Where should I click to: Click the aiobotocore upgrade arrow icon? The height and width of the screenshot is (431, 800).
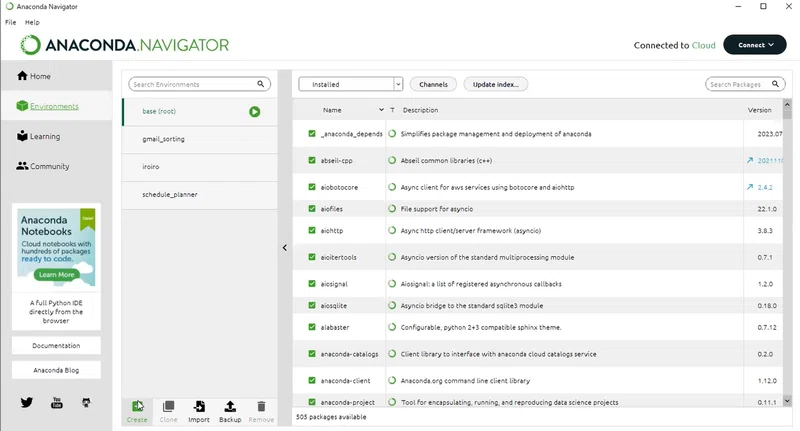tap(750, 187)
